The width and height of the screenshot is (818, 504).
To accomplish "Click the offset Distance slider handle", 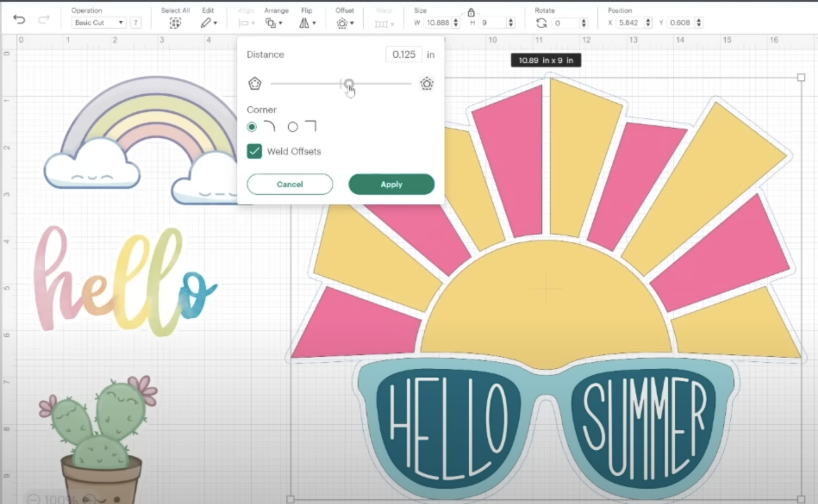I will (x=349, y=84).
